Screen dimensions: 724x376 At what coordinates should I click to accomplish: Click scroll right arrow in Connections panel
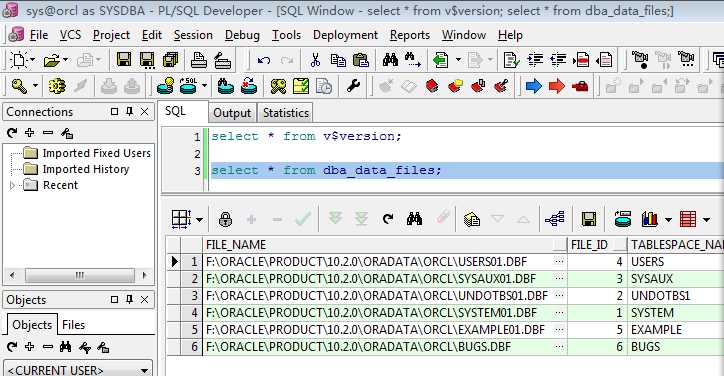click(145, 275)
